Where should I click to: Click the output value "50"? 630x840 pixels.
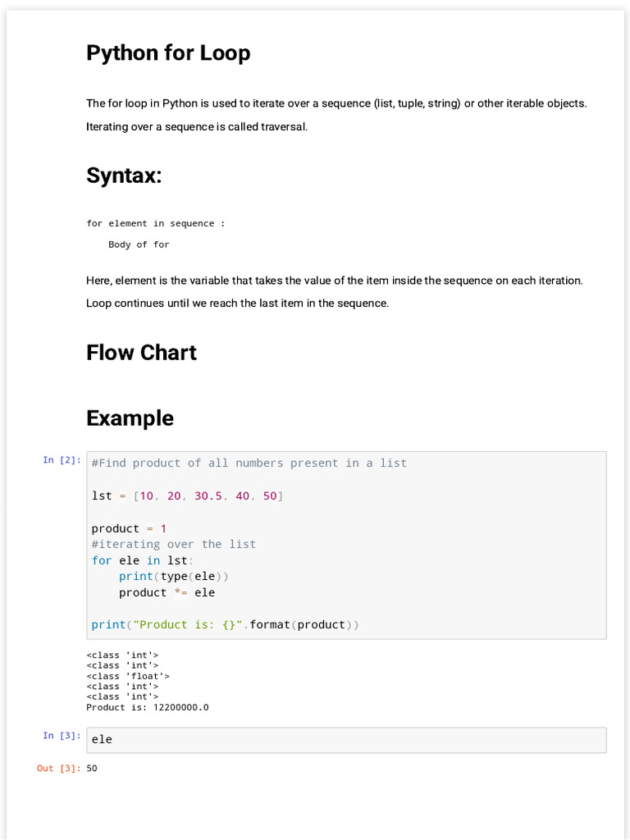(x=92, y=769)
